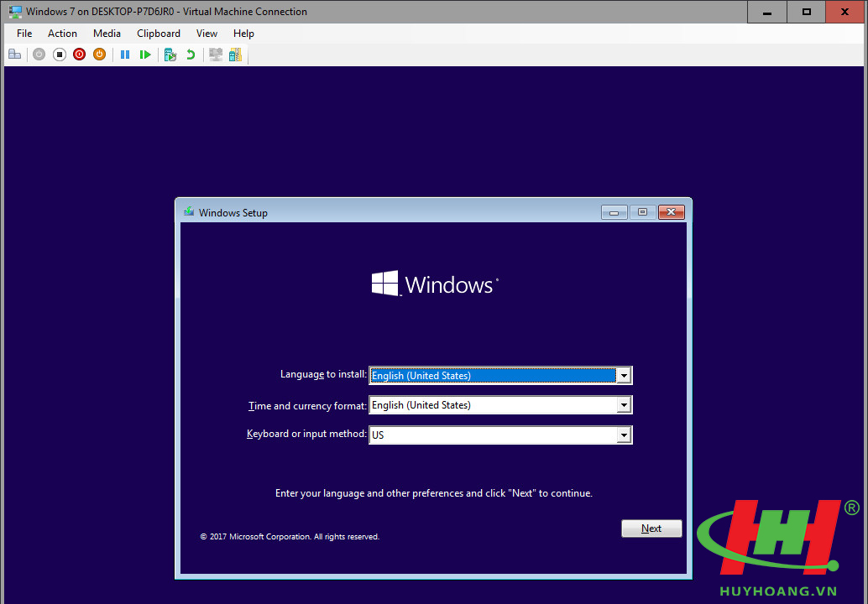Open the View menu
The width and height of the screenshot is (868, 604).
(x=207, y=34)
